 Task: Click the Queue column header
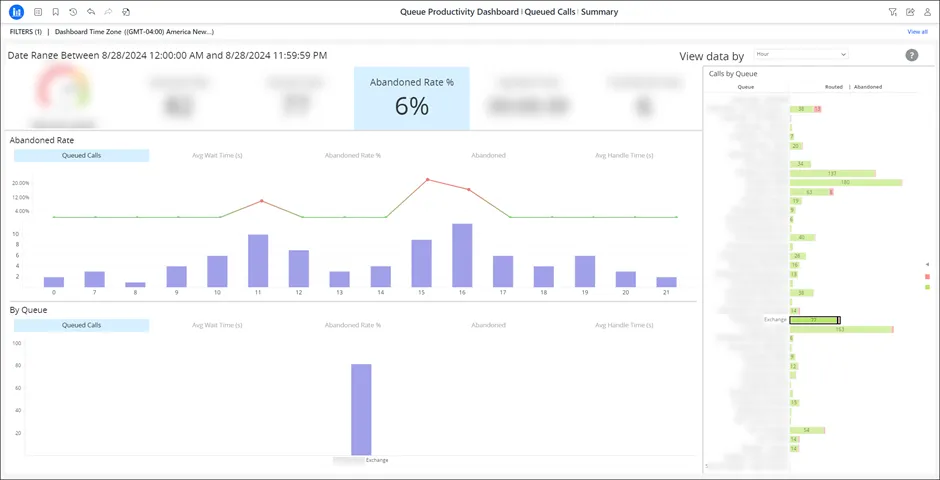coord(746,87)
